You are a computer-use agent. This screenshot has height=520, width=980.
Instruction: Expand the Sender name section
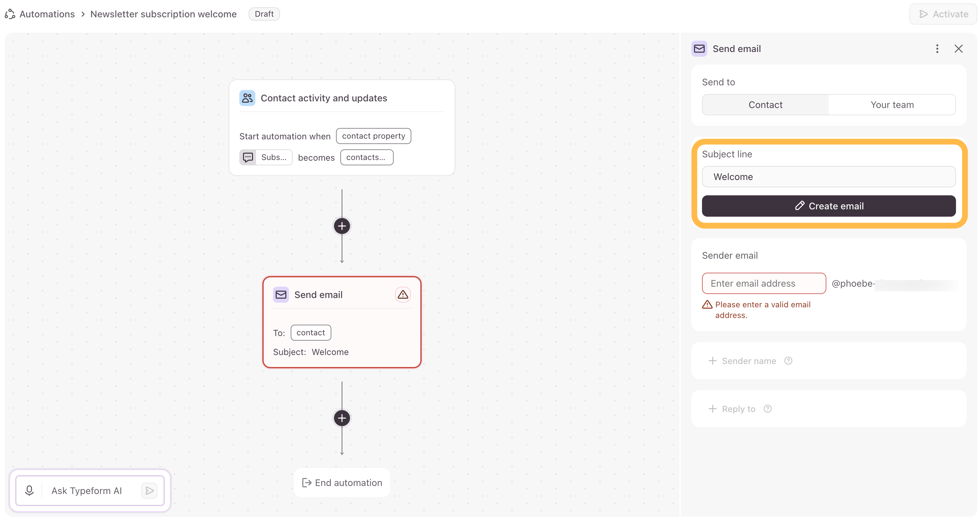742,361
